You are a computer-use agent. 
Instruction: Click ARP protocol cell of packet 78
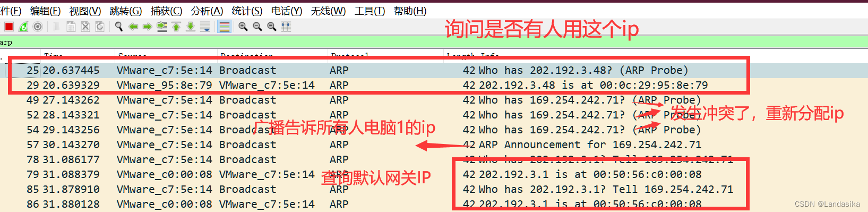(x=339, y=159)
